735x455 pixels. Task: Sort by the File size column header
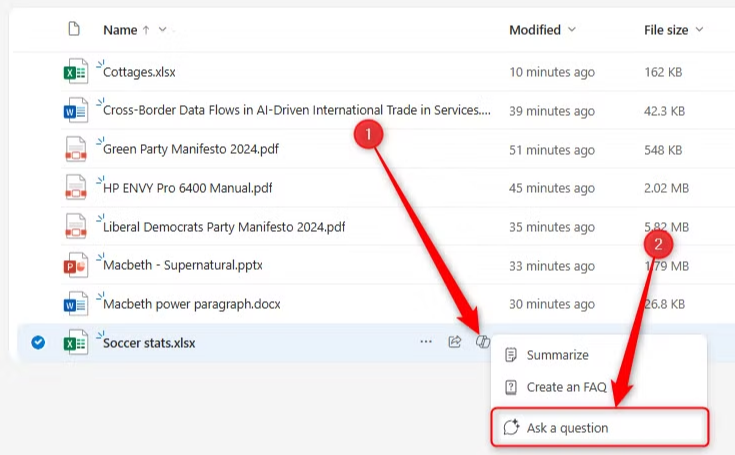point(666,30)
